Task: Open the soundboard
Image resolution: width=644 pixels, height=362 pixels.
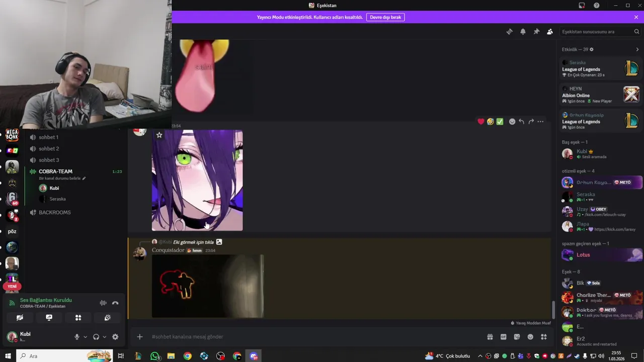Action: [107, 318]
